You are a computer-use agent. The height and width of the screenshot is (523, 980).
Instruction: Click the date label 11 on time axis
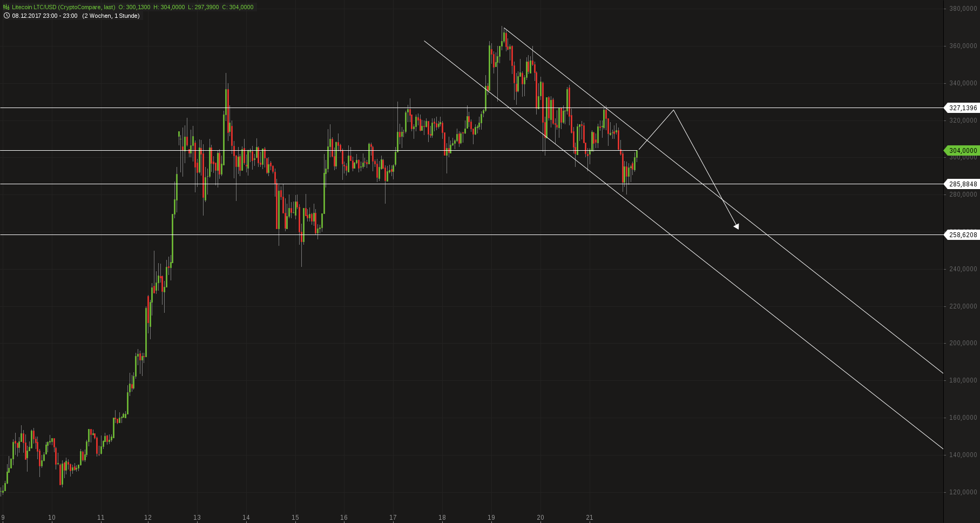tap(101, 518)
